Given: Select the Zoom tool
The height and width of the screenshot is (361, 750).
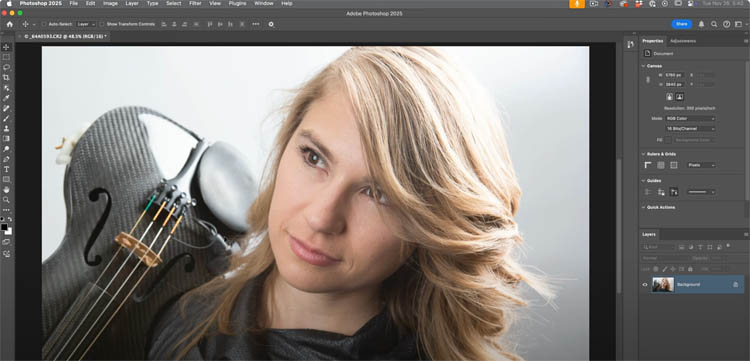Looking at the screenshot, I should tap(6, 200).
